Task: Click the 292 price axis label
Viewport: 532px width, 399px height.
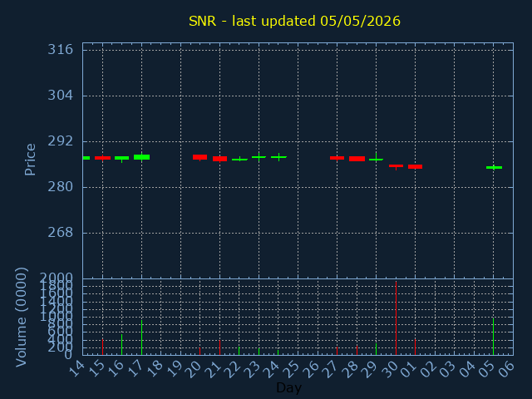Action: pyautogui.click(x=60, y=141)
